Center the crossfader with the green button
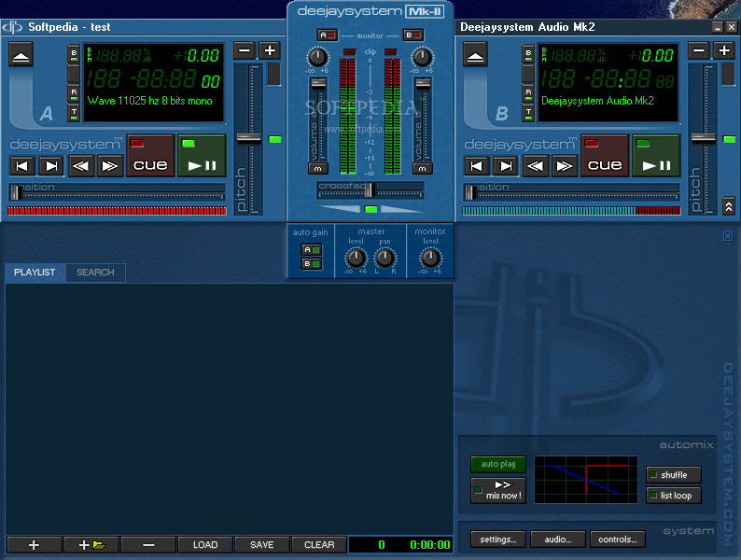The height and width of the screenshot is (560, 741). [371, 209]
